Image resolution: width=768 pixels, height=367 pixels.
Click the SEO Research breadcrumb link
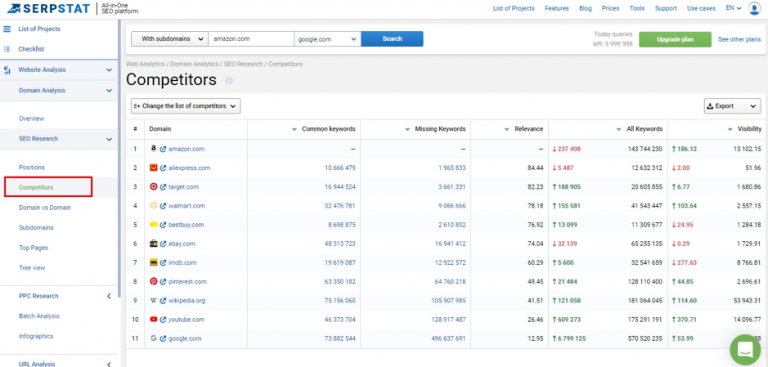coord(243,64)
